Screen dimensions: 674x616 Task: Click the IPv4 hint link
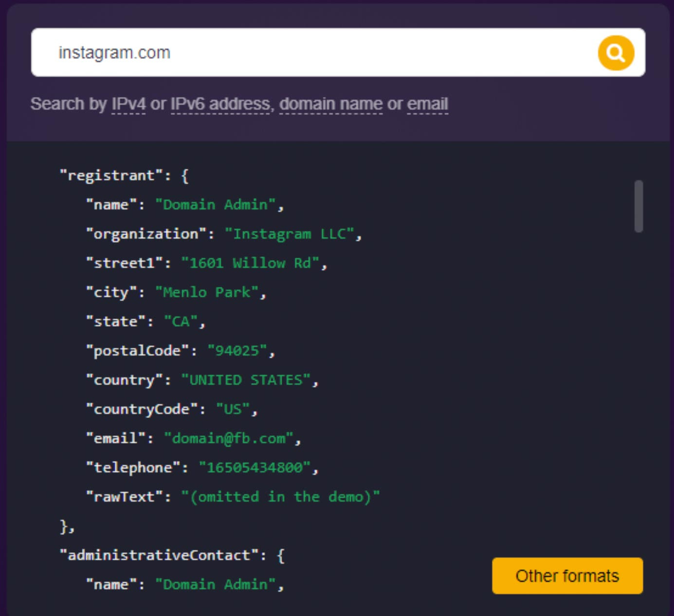128,104
